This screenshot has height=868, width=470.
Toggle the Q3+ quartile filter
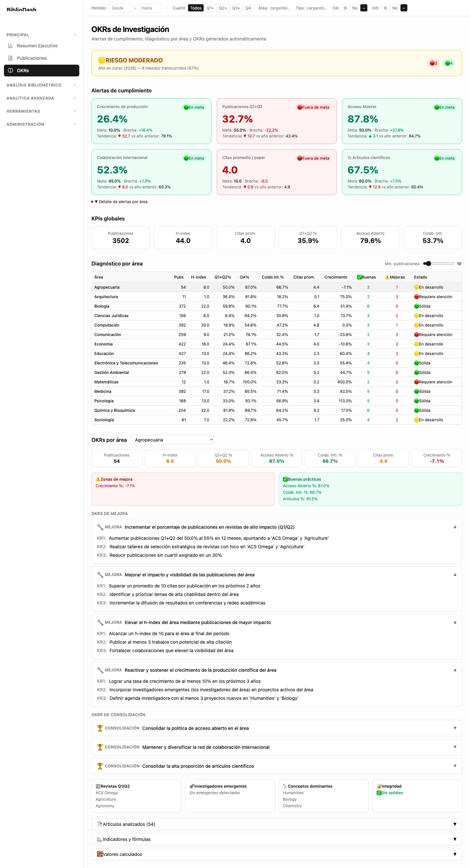click(236, 8)
